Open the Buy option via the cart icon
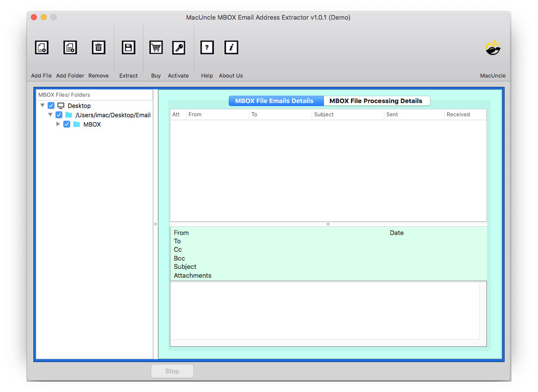This screenshot has width=538, height=392. tap(156, 48)
